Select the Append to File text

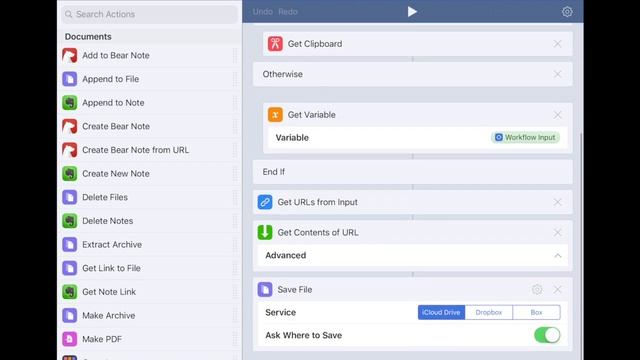(x=111, y=79)
